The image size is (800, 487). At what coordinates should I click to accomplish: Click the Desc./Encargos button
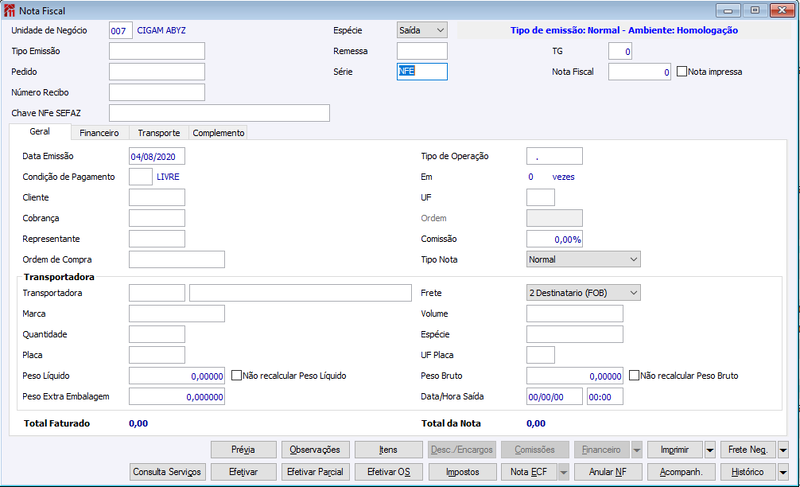[x=462, y=450]
